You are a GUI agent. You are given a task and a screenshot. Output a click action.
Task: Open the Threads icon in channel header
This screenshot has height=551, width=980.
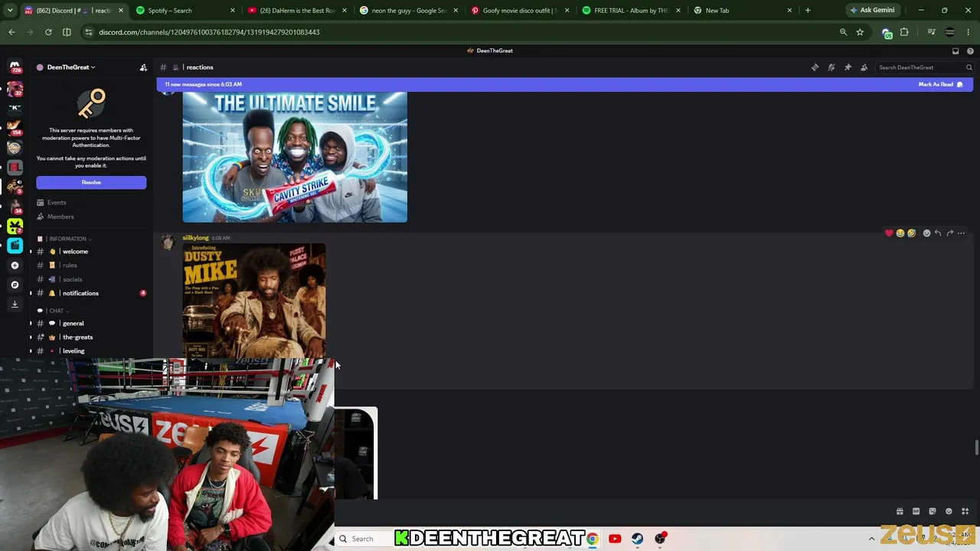pyautogui.click(x=815, y=67)
